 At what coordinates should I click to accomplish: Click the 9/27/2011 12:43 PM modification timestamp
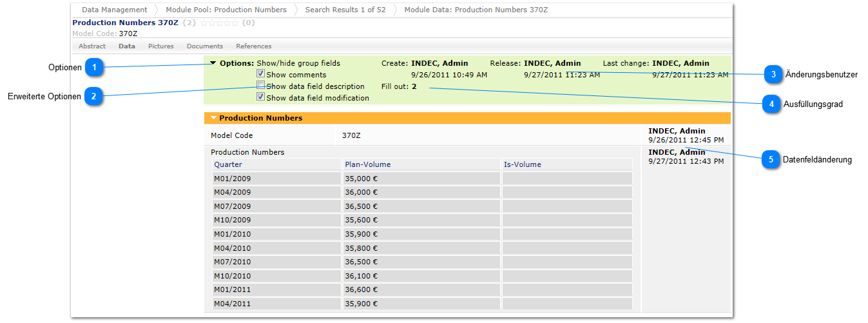686,161
